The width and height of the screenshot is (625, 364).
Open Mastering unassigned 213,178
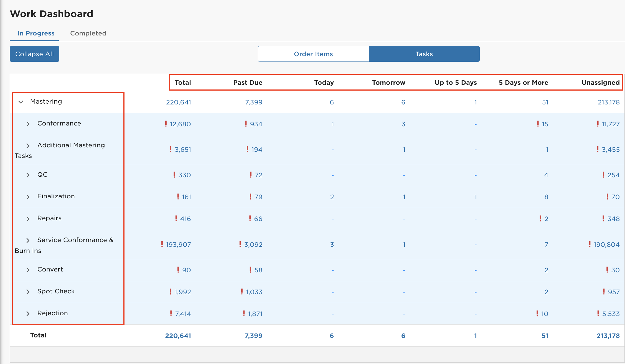coord(609,102)
